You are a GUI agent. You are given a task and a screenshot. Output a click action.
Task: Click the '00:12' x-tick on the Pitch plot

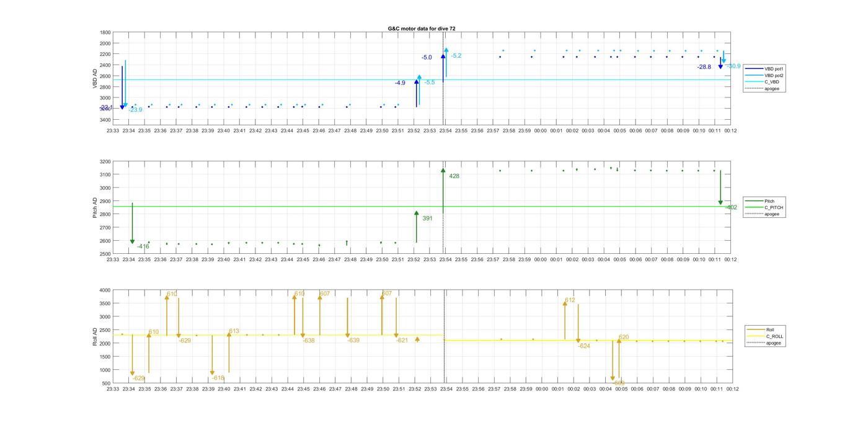[730, 259]
